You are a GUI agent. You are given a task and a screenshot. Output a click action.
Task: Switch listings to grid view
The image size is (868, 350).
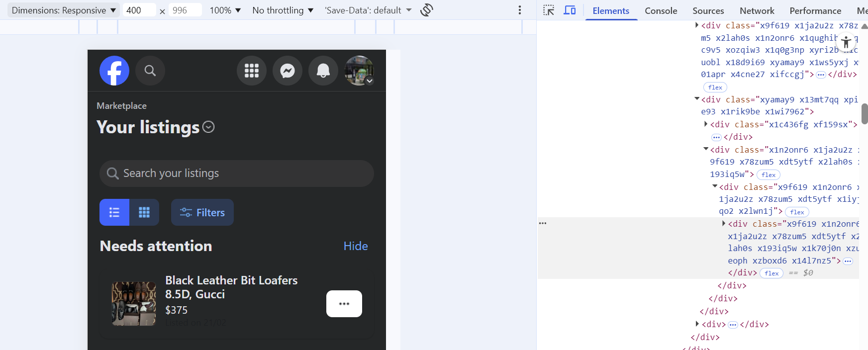144,212
